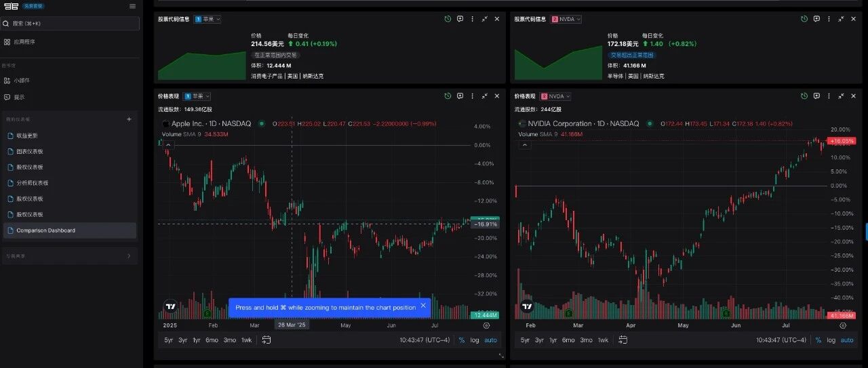Open 苹果 ticker dropdown in 价格表现 widget
Image resolution: width=868 pixels, height=368 pixels.
coord(197,96)
